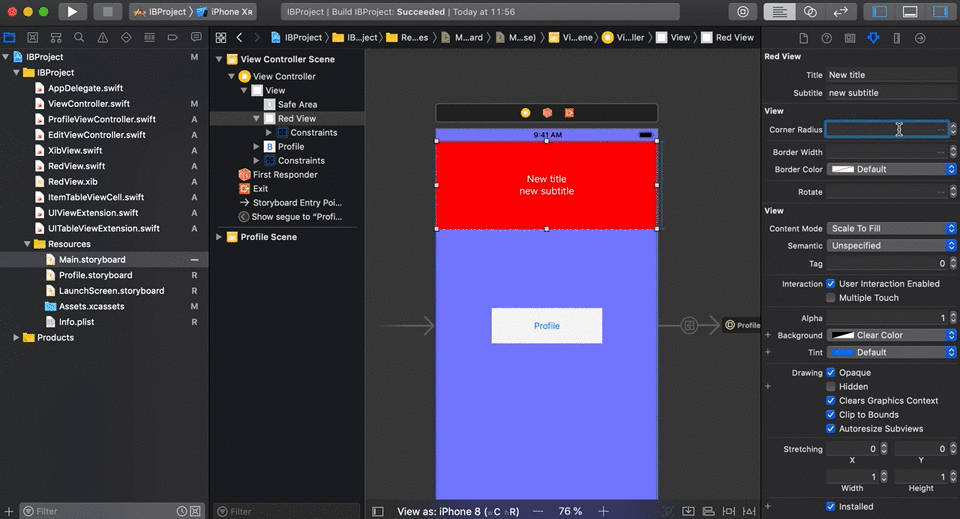Select Profile.storyboard file

click(95, 275)
